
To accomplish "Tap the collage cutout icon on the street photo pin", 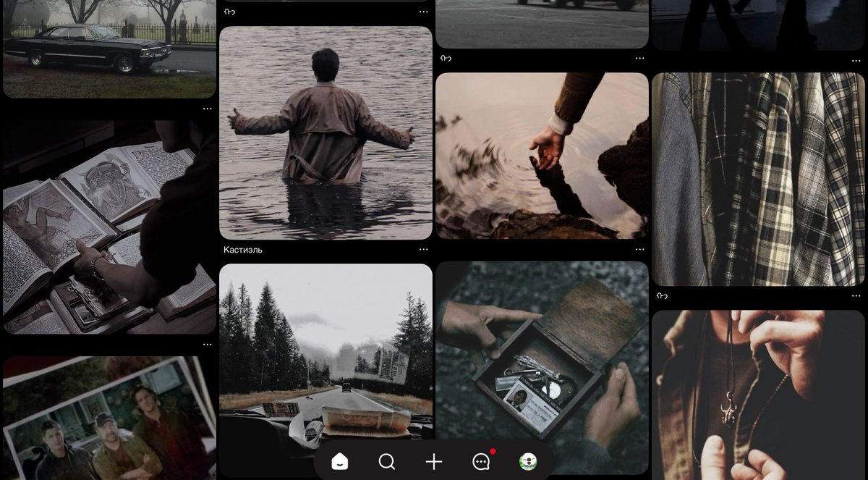I will pyautogui.click(x=446, y=58).
